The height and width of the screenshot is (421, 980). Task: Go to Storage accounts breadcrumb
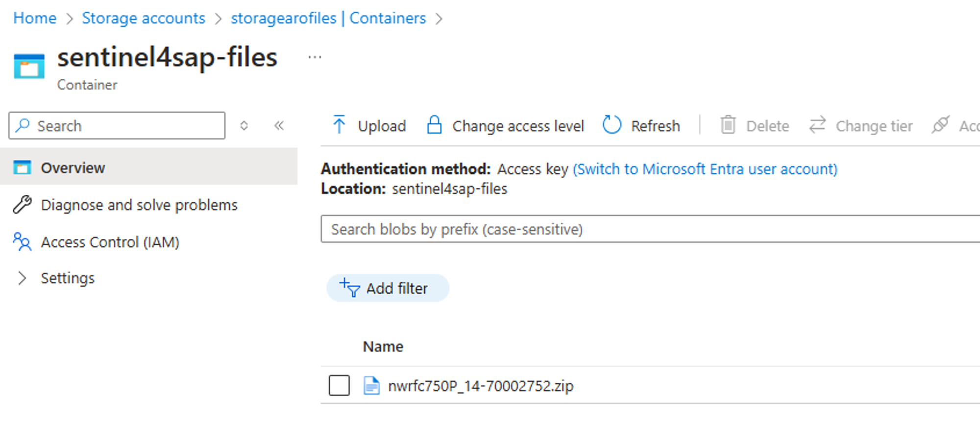coord(144,18)
